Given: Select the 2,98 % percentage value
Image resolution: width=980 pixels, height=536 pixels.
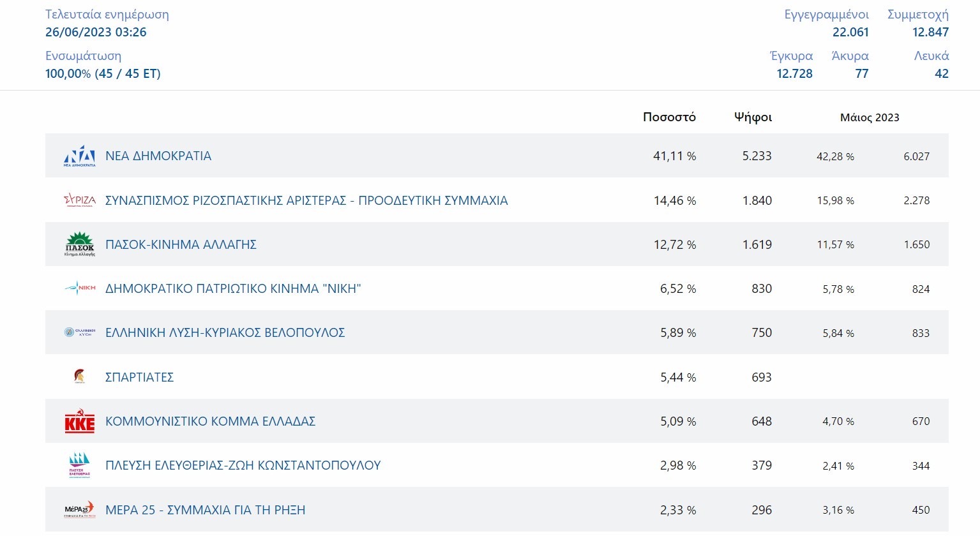Looking at the screenshot, I should click(678, 465).
